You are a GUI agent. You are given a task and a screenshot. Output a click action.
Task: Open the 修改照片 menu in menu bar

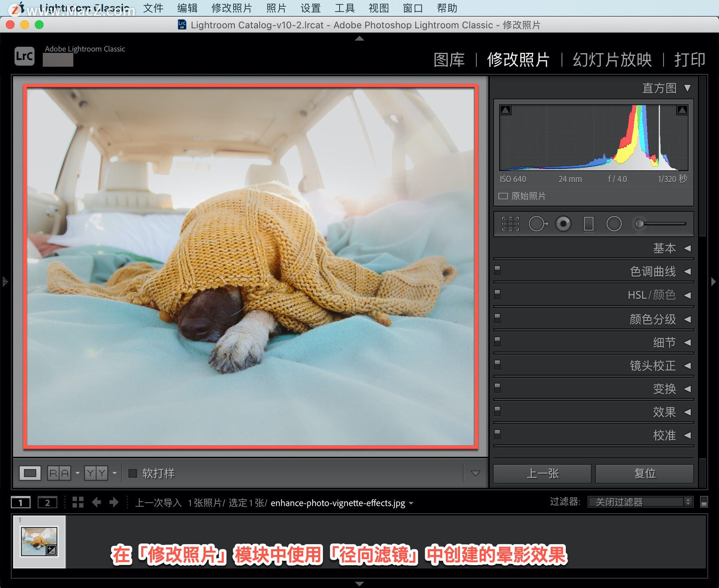click(x=231, y=8)
